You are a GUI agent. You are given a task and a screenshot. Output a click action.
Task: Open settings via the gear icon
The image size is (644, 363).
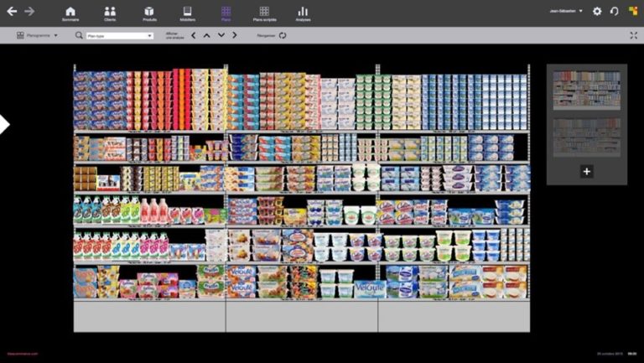(597, 12)
